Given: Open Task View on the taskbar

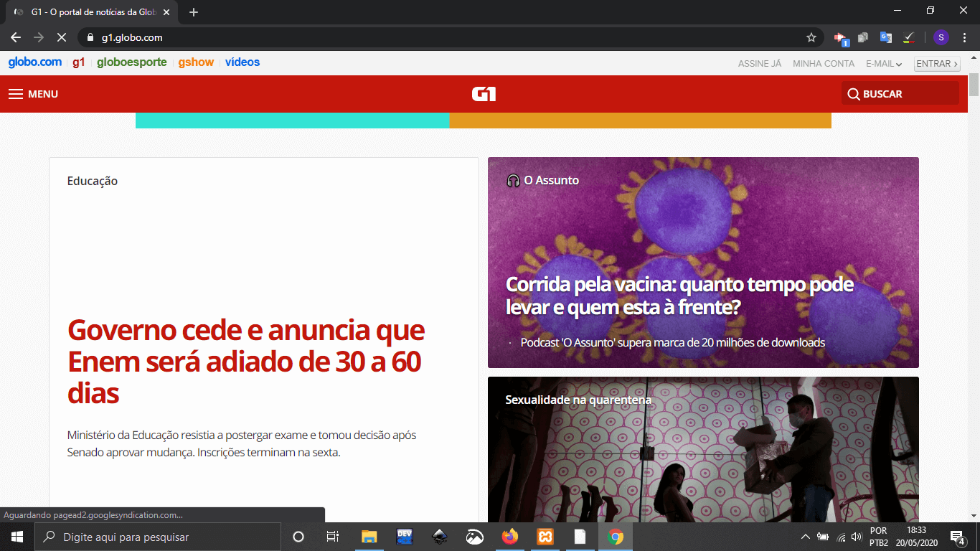Looking at the screenshot, I should click(x=333, y=537).
